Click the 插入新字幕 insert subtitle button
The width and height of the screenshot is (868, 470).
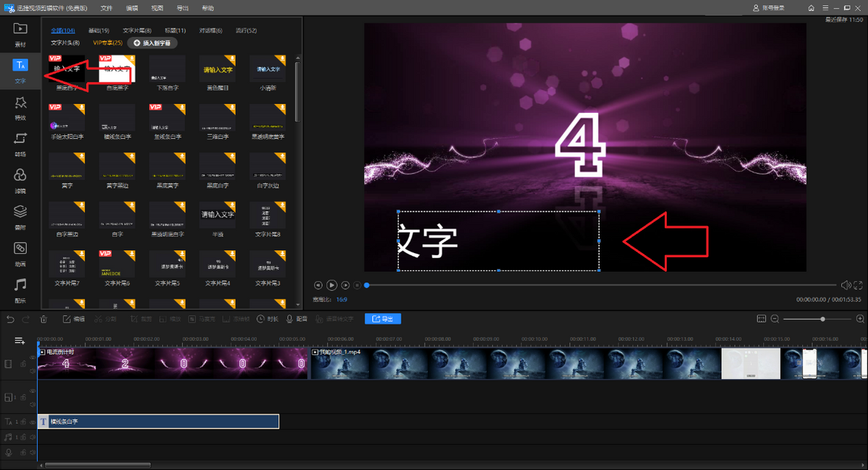pyautogui.click(x=152, y=43)
